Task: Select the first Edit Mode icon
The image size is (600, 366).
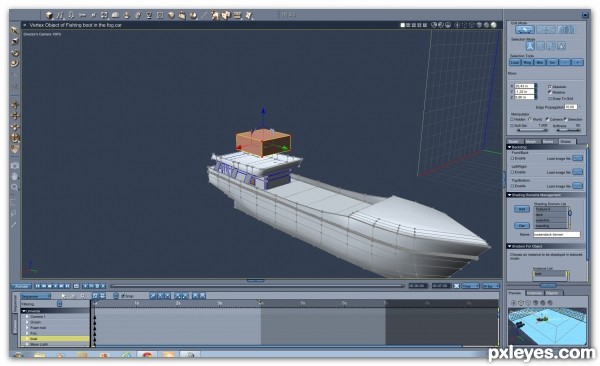Action: point(525,29)
